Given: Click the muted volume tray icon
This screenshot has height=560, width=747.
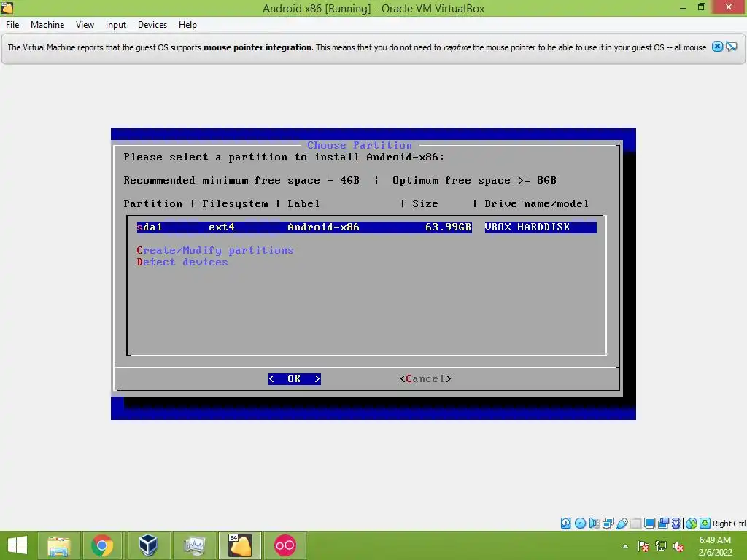Looking at the screenshot, I should 678,546.
